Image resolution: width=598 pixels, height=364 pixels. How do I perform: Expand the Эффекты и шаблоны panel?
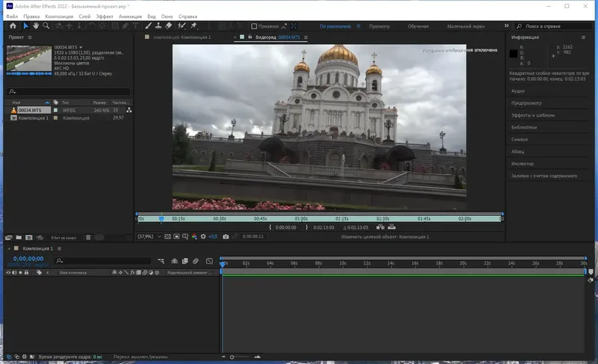534,115
